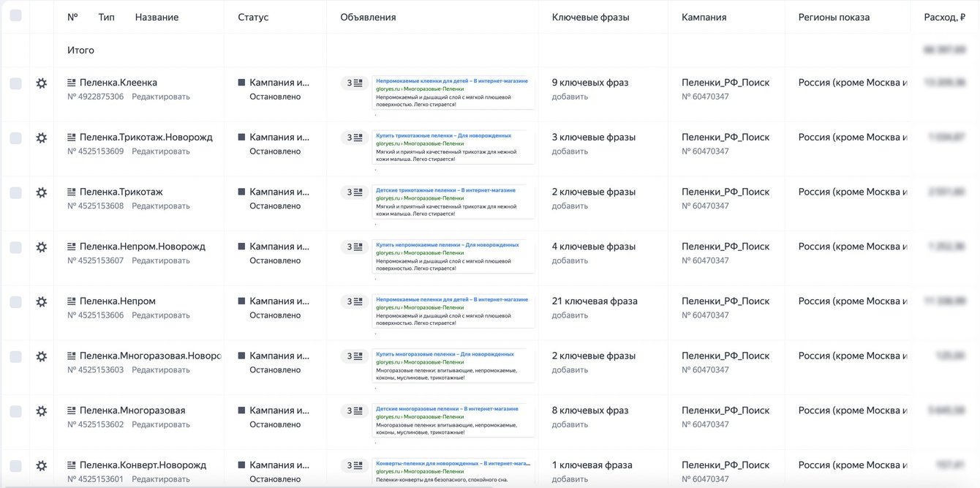The width and height of the screenshot is (980, 488).
Task: Open gear menu for Пеленка.Конверт.Новорожд
Action: point(42,466)
